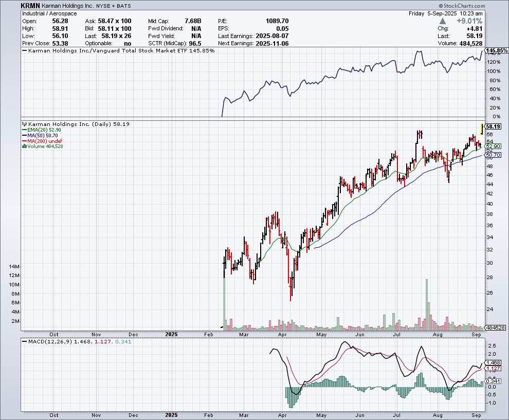Click the relative strength ratio legend line marker
Screen dimensions: 509x420
coord(25,51)
